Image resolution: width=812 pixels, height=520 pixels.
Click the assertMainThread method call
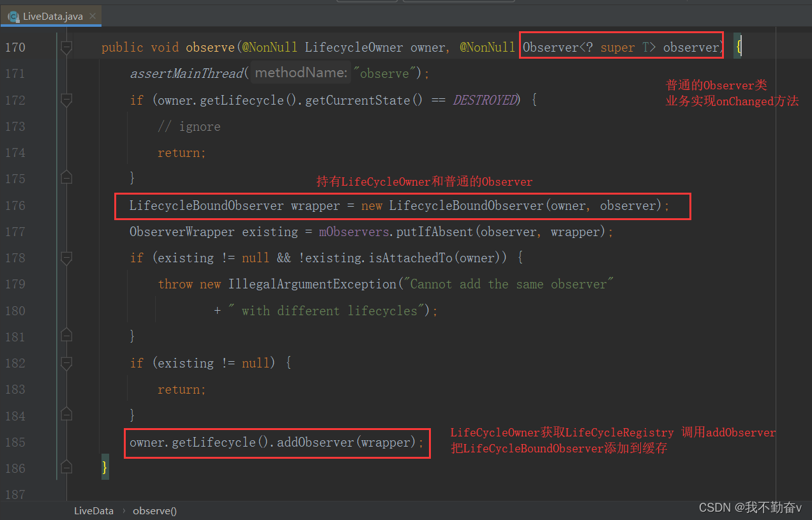(x=186, y=74)
